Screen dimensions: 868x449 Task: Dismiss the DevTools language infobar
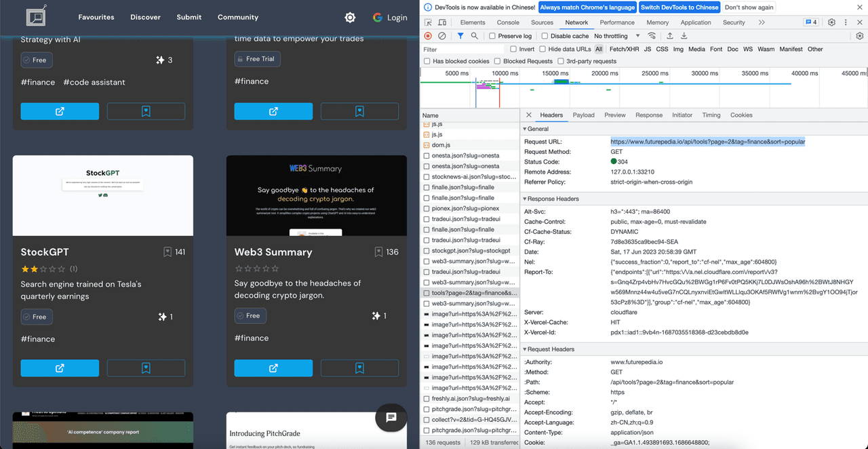[x=860, y=7]
